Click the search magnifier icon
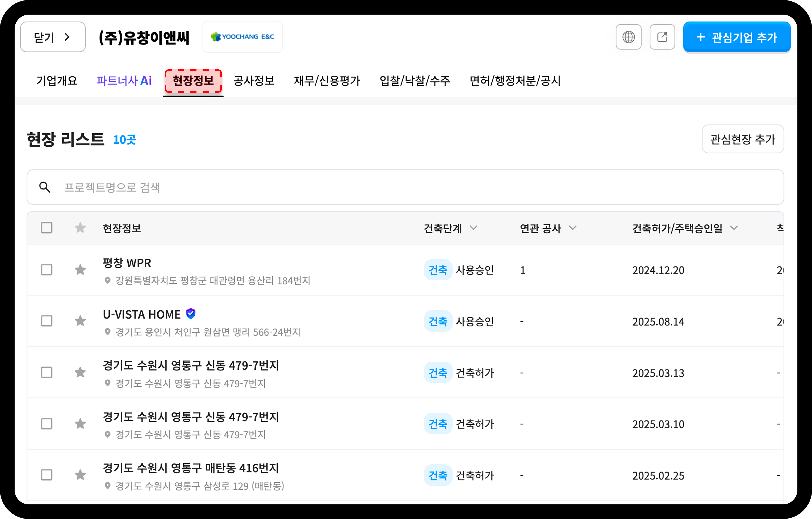The width and height of the screenshot is (812, 519). point(45,187)
